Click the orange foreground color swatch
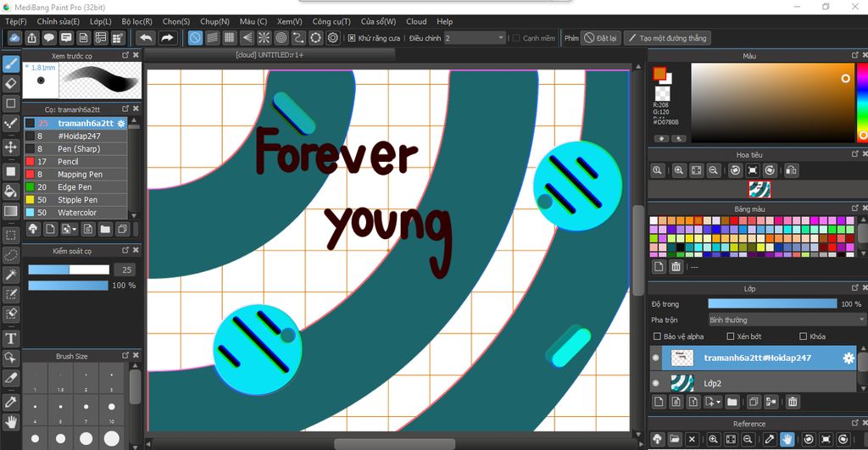Screen dimensions: 868x450 pos(659,73)
